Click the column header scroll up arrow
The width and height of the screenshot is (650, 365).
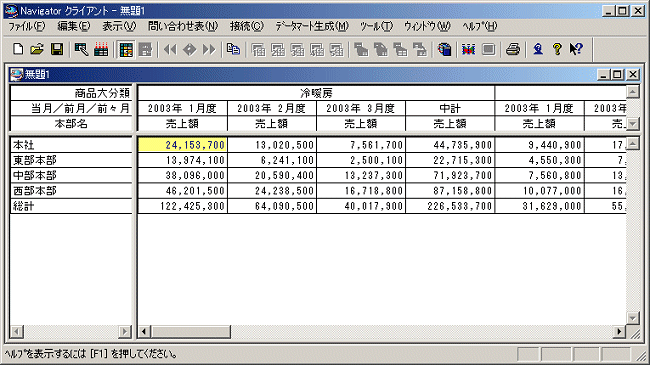633,92
